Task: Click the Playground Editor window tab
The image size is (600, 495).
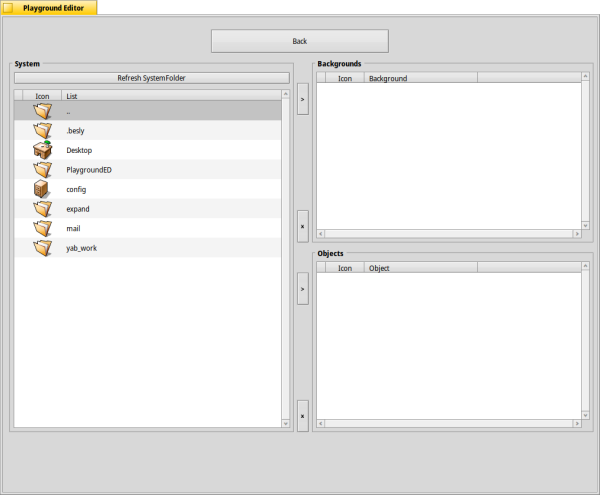Action: click(49, 7)
